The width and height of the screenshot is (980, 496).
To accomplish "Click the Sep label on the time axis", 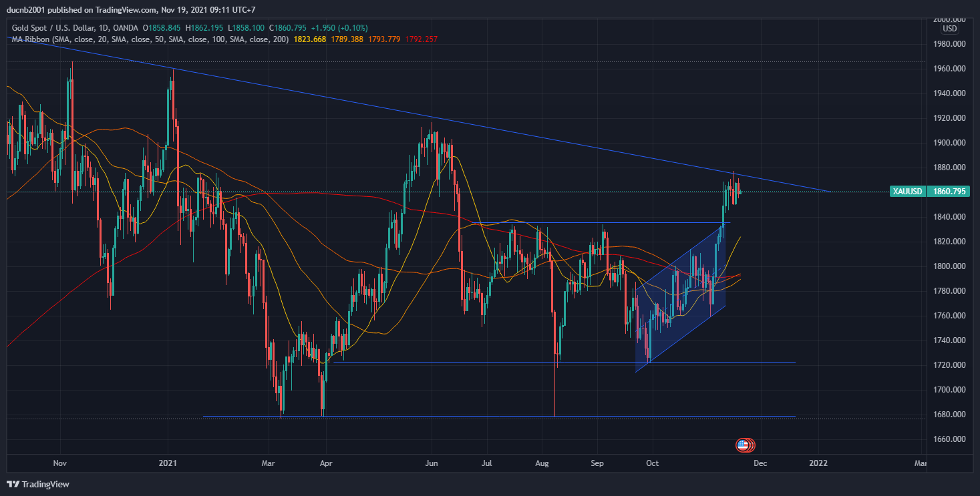I will 598,463.
